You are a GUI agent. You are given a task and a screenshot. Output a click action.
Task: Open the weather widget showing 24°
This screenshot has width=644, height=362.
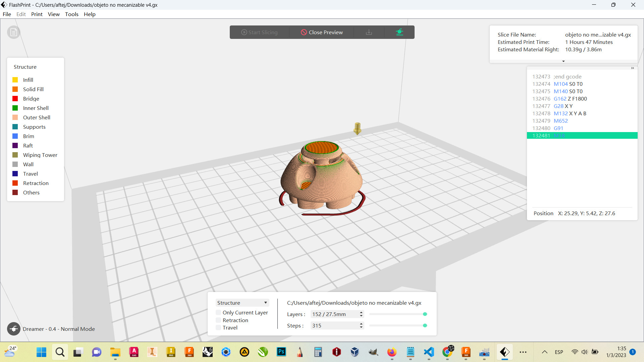[x=10, y=352]
